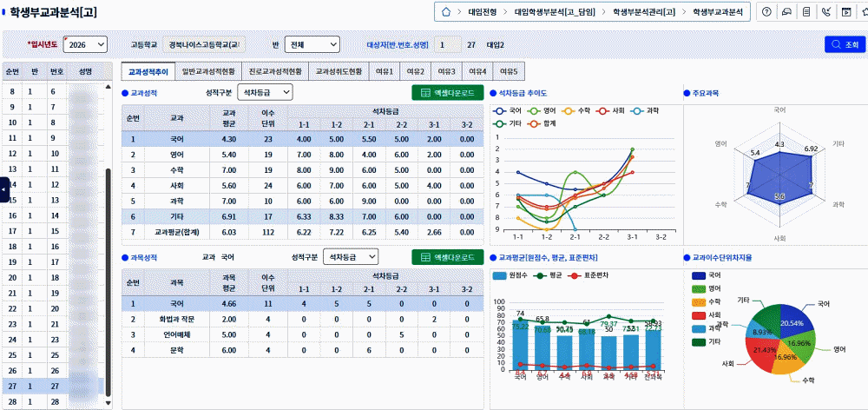Click the phone call icon in top toolbar
Screen dimensions: 868x410
[826, 12]
